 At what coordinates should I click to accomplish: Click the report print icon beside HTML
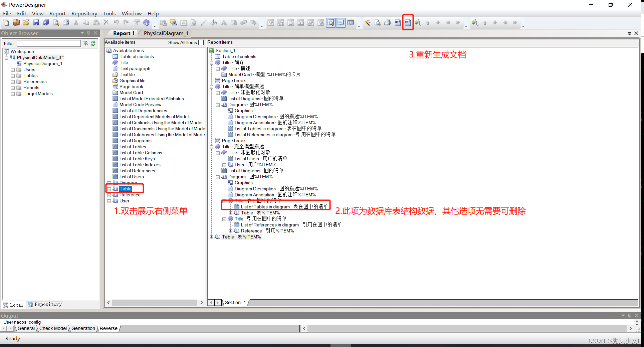[388, 23]
